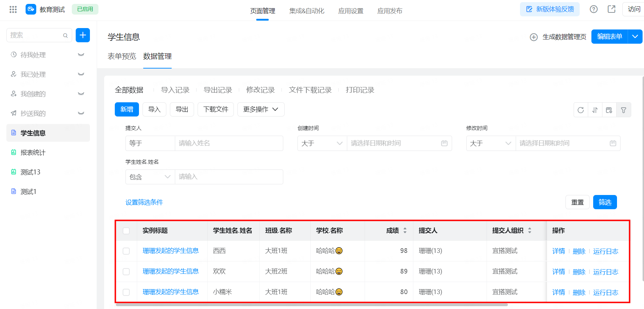The height and width of the screenshot is (309, 644).
Task: Open the sort order icon
Action: 595,110
